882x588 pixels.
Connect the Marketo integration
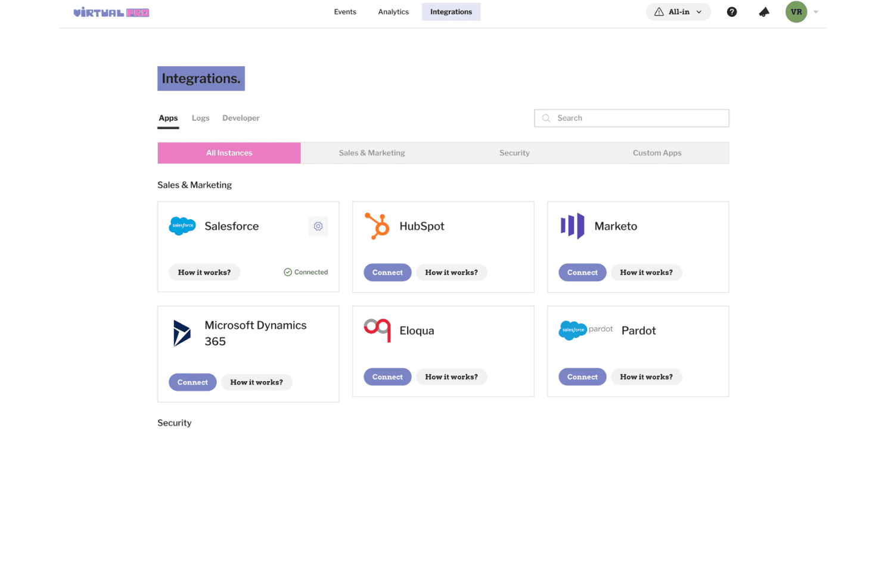(x=582, y=272)
